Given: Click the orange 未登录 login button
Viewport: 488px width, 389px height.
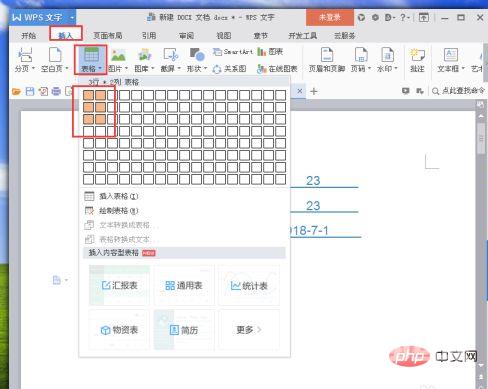Looking at the screenshot, I should (x=330, y=17).
